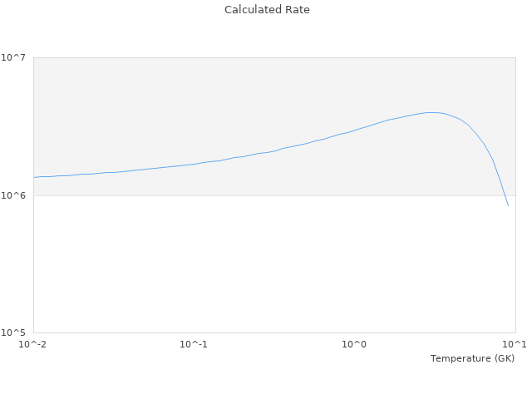This screenshot has width=532, height=399.
Task: Click the "Temperature (GK)" axis title
Action: [472, 358]
